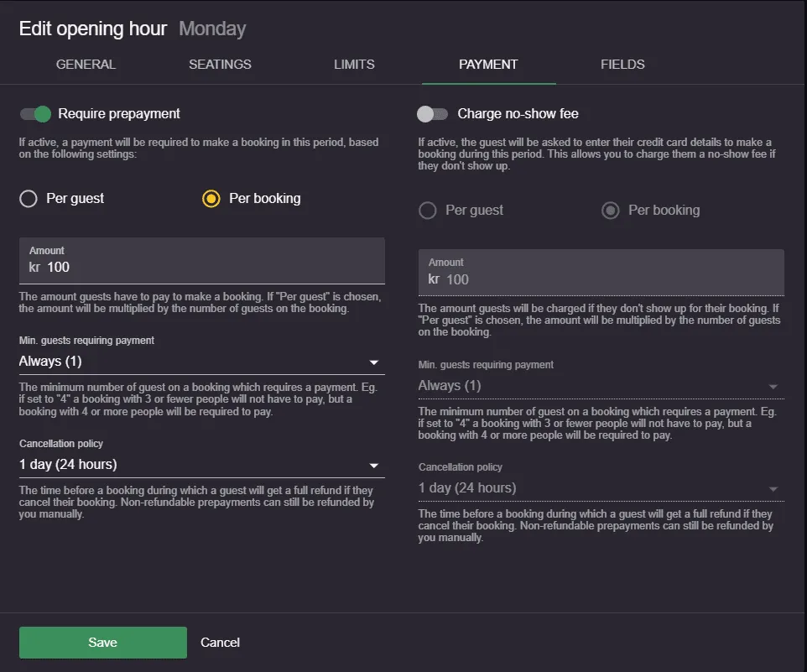Open no-show Min. guests requiring payment dropdown

[601, 386]
